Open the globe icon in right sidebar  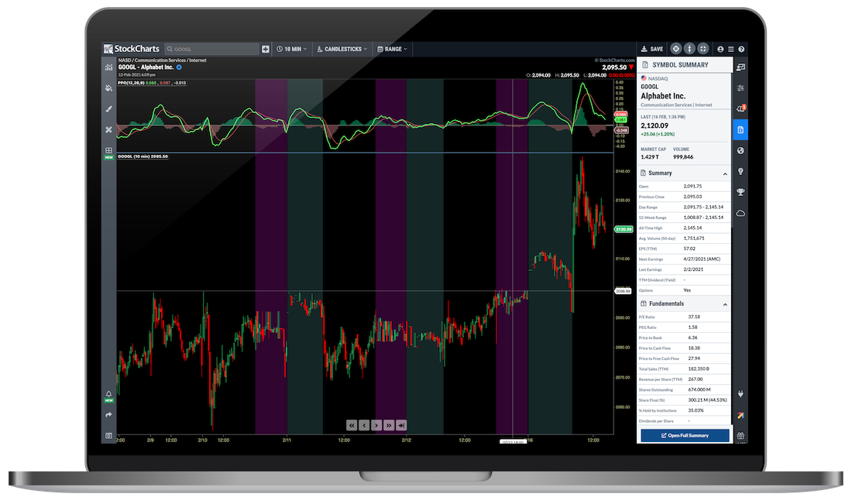coord(740,151)
